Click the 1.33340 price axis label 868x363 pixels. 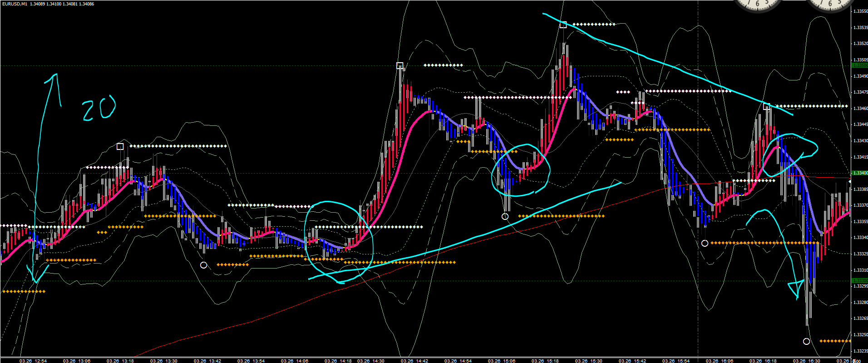(861, 238)
